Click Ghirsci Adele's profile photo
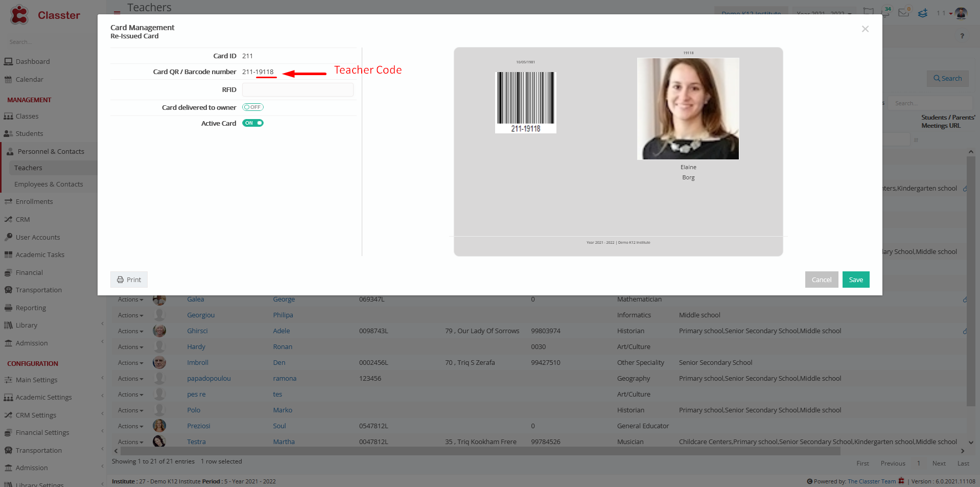 click(x=159, y=331)
